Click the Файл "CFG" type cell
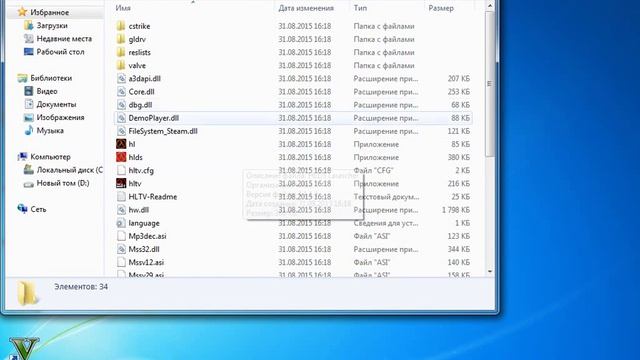This screenshot has height=360, width=640. point(373,170)
